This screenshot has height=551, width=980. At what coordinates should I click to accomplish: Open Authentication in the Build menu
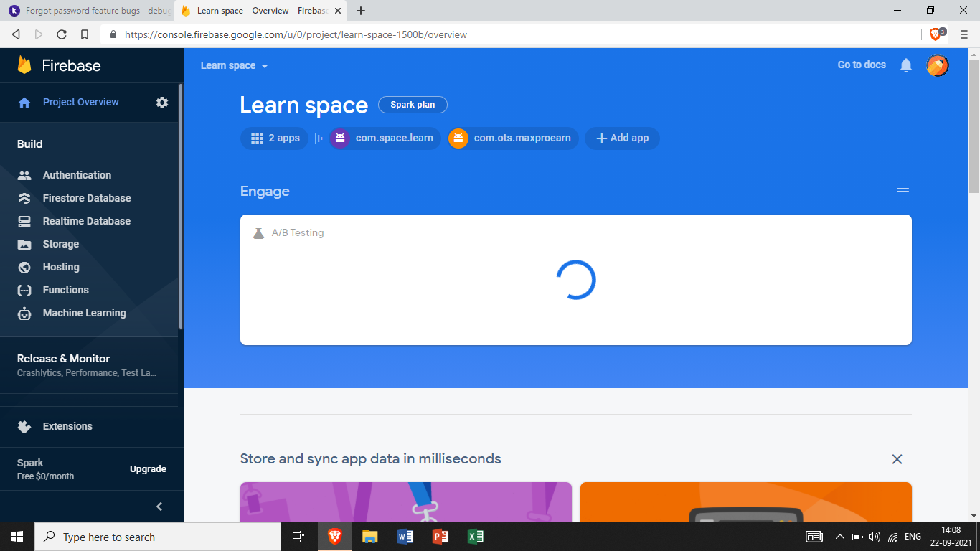[77, 175]
